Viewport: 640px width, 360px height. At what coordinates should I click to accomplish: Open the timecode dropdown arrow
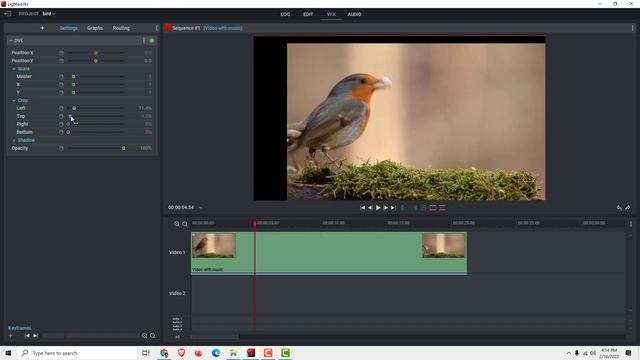pyautogui.click(x=200, y=208)
